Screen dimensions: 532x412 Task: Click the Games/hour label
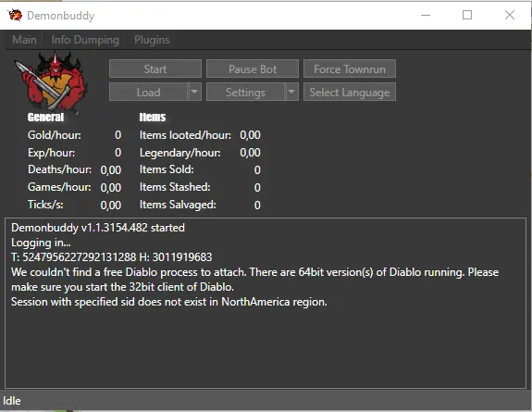click(x=59, y=187)
